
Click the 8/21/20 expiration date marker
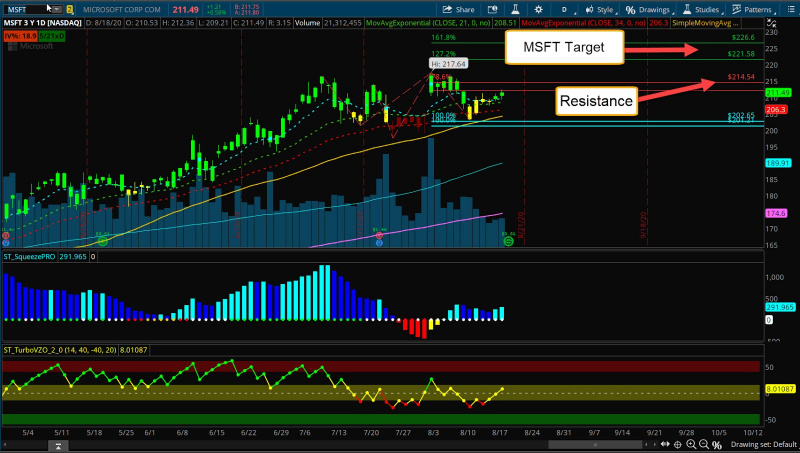(x=521, y=224)
